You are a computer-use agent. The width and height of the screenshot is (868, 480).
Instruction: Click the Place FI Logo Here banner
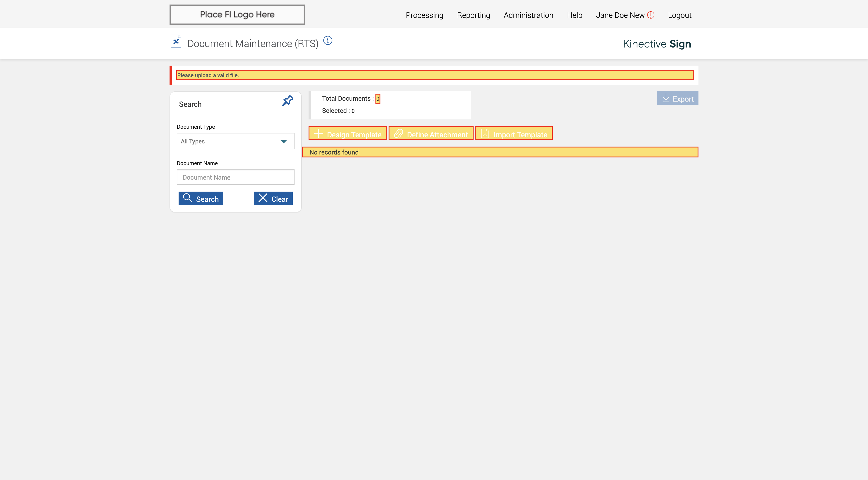pyautogui.click(x=237, y=14)
